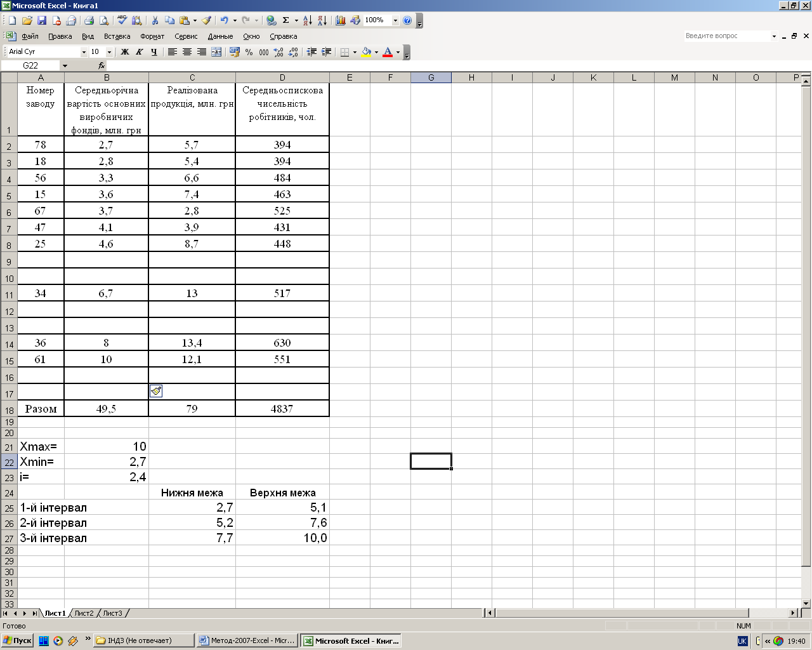
Task: Apply the red font color
Action: click(388, 52)
